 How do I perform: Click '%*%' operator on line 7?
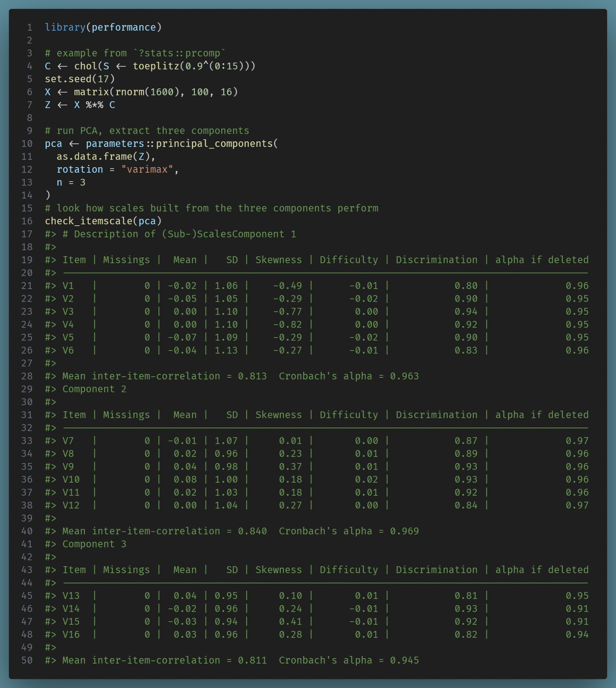click(95, 105)
